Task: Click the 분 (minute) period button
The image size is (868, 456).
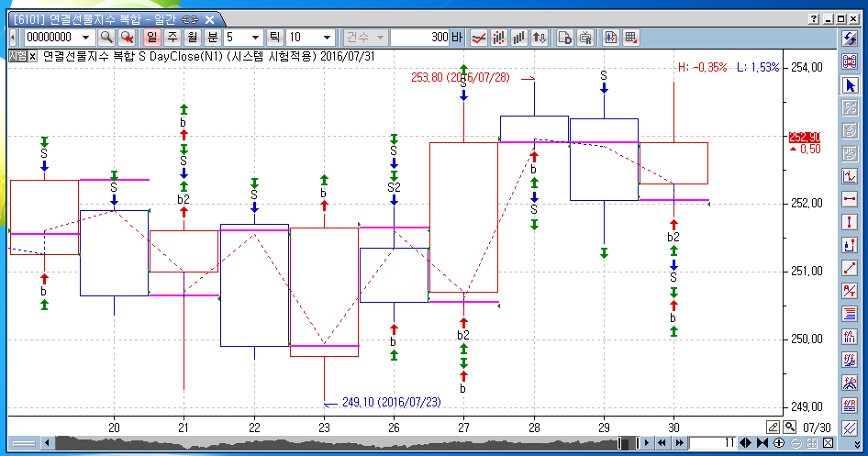Action: (212, 38)
